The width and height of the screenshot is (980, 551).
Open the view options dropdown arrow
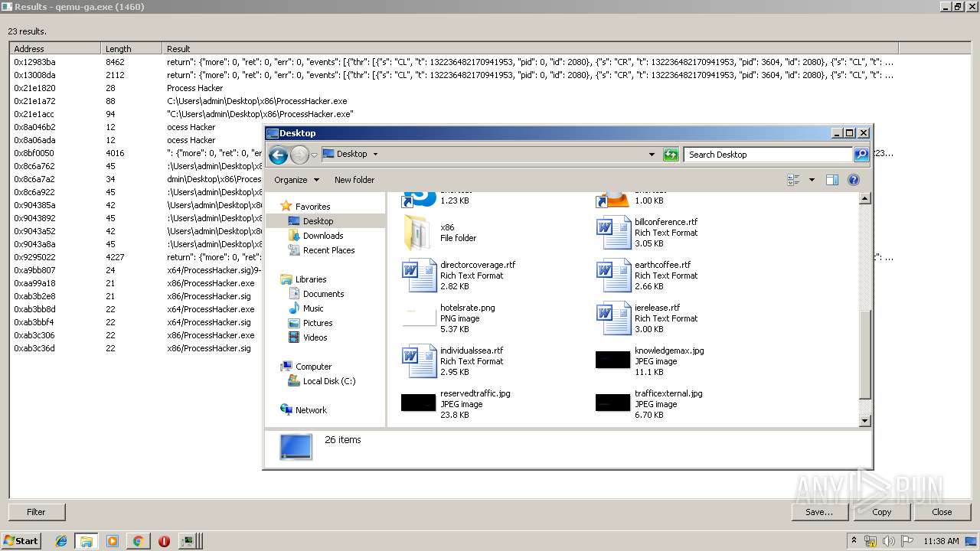812,180
